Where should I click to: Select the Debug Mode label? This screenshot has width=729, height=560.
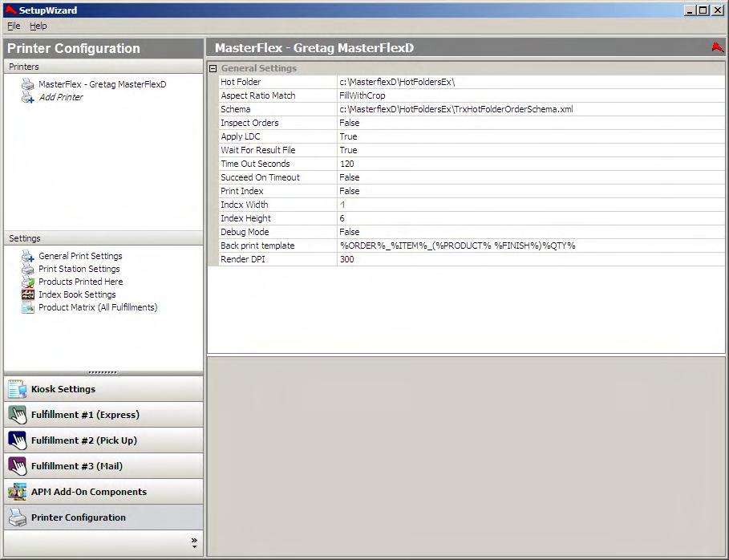[245, 232]
